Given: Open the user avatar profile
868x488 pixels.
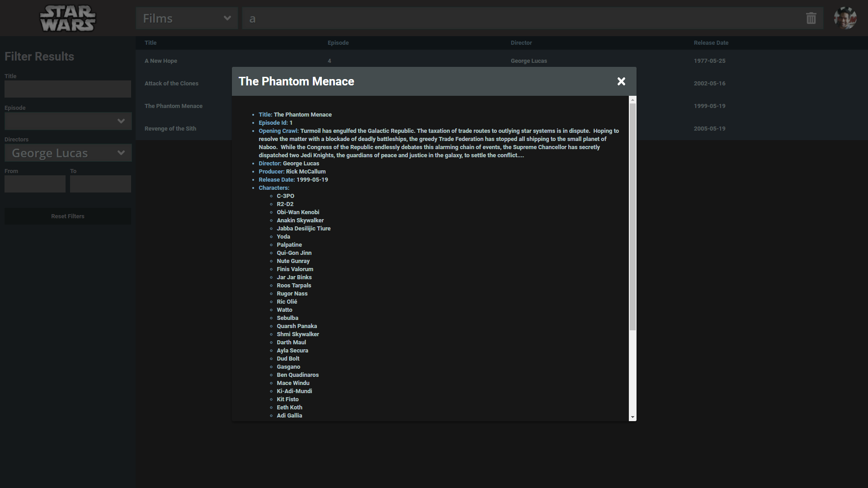Looking at the screenshot, I should (844, 19).
